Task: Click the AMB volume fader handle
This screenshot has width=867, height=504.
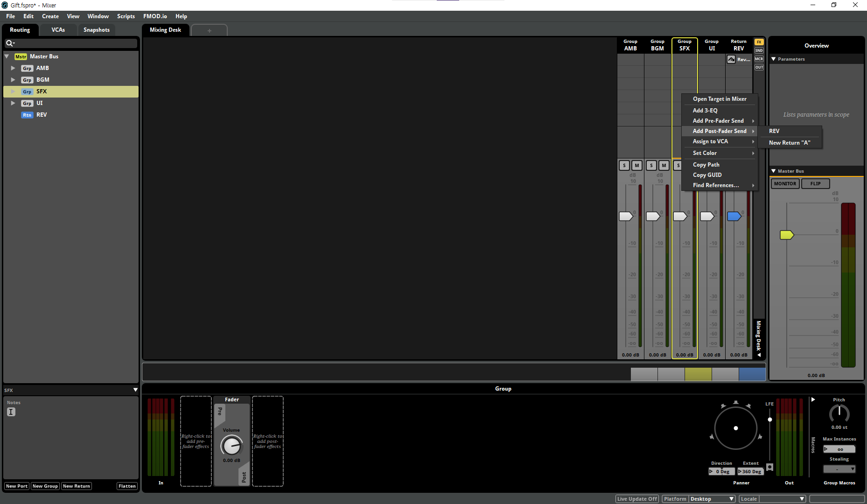Action: [626, 216]
